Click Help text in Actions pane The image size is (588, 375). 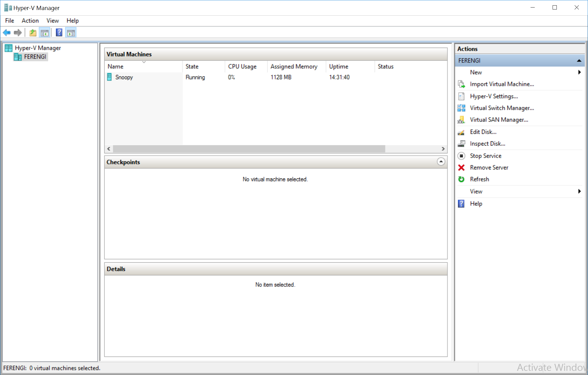476,204
